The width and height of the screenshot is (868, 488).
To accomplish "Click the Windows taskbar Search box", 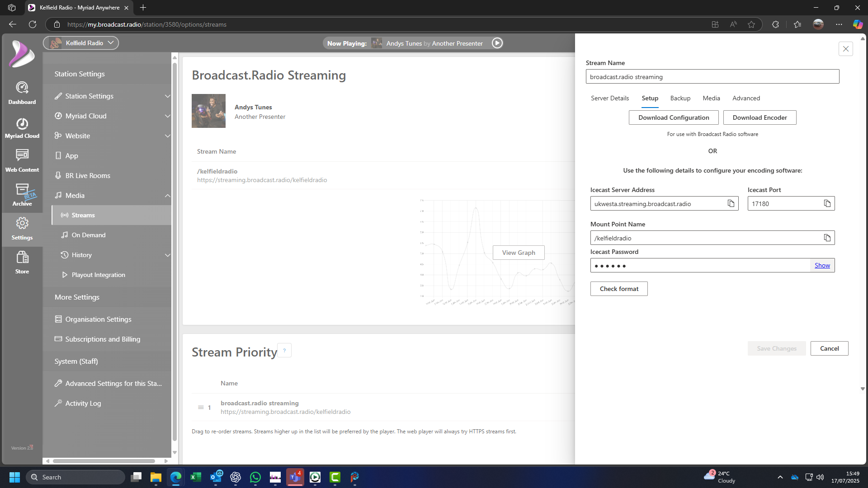I will coord(75,477).
